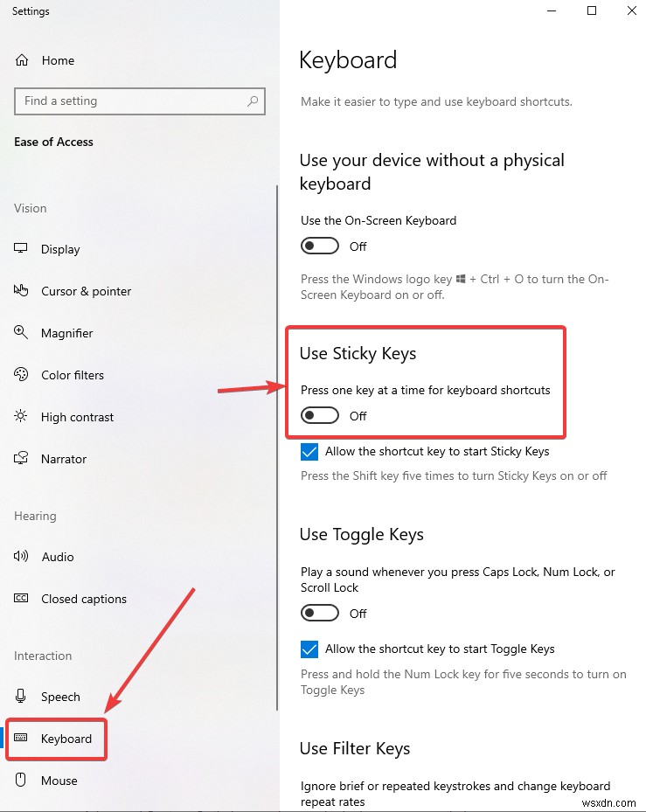Uncheck allowing shortcut key to start Sticky Keys
The height and width of the screenshot is (812, 646).
click(309, 451)
